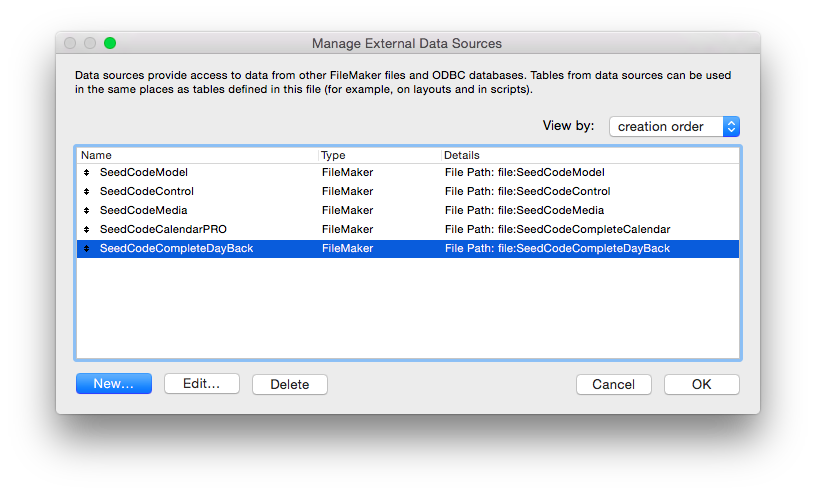Click the FileMaker type in SeedCodeControl row
The height and width of the screenshot is (494, 816).
click(347, 191)
